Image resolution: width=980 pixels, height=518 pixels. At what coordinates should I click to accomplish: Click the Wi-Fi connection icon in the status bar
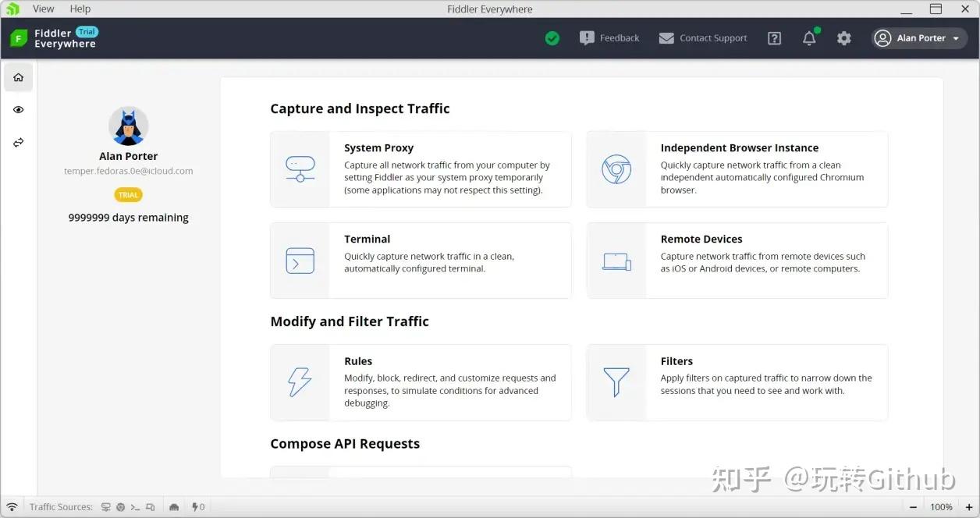pos(12,507)
